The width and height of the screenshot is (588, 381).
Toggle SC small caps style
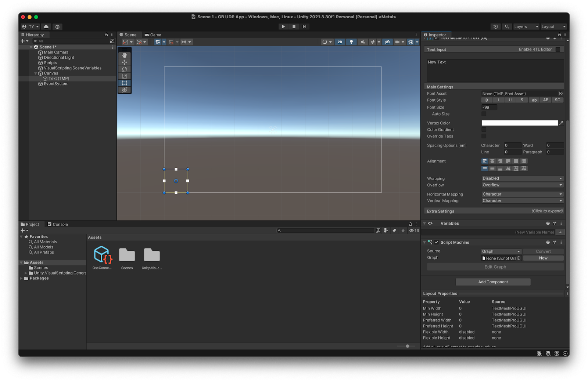click(557, 100)
